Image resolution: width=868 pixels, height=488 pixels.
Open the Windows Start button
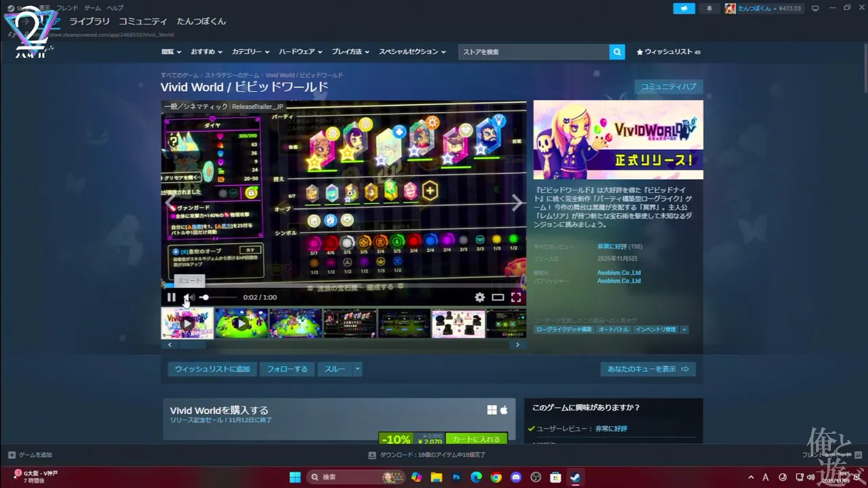(295, 477)
